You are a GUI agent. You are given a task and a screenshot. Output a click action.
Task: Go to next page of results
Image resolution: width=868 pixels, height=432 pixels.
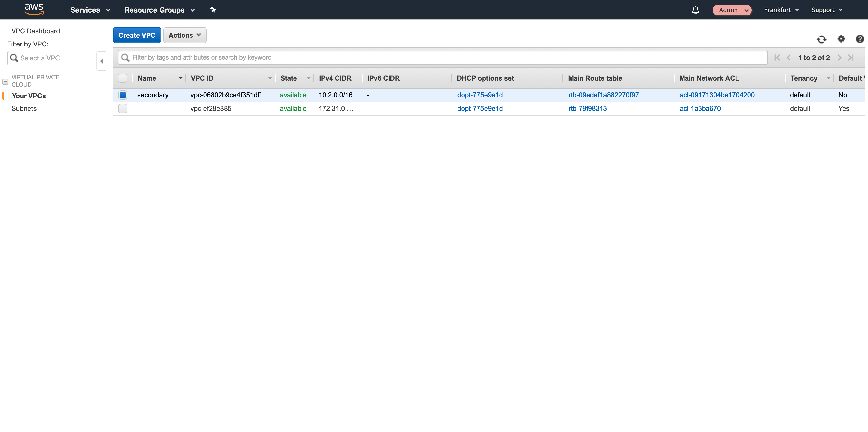[840, 58]
